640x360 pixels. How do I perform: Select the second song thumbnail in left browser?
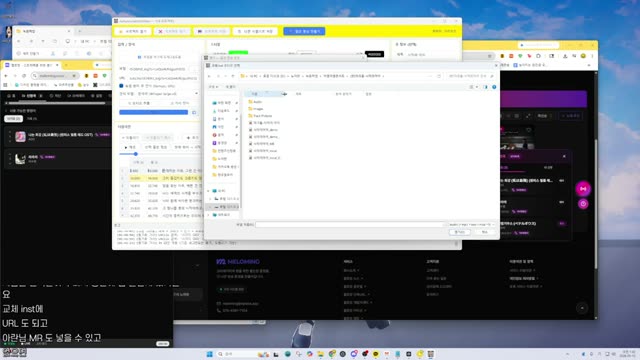coord(20,158)
